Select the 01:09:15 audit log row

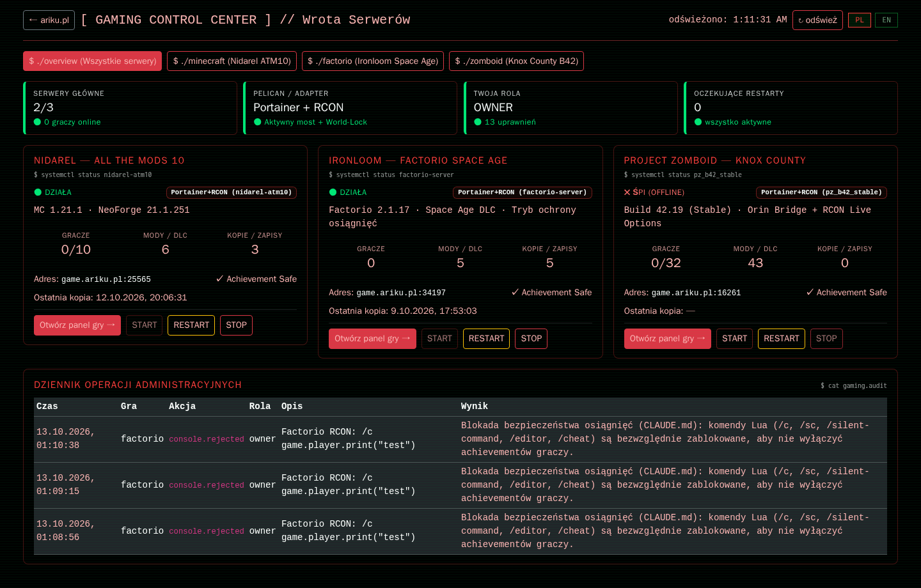(460, 485)
